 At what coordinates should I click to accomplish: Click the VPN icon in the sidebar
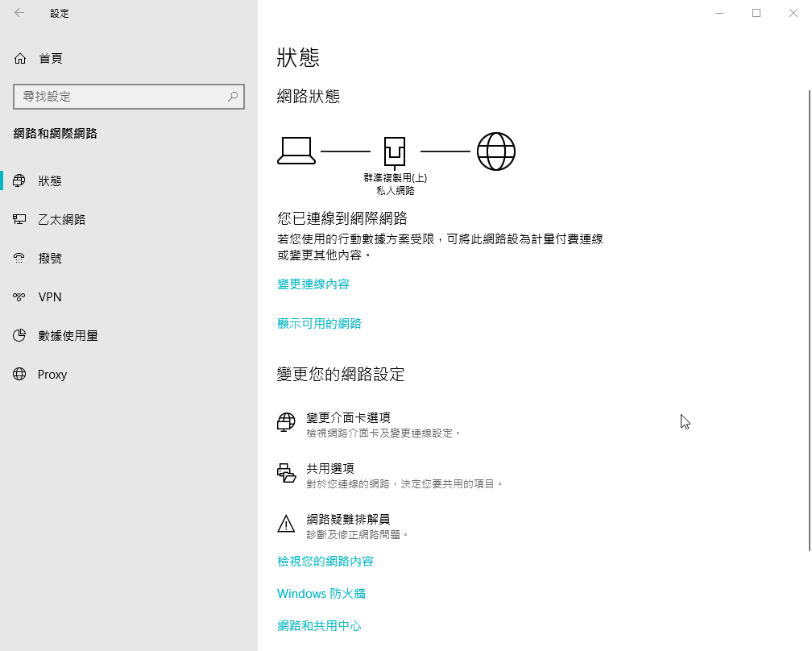[x=19, y=296]
